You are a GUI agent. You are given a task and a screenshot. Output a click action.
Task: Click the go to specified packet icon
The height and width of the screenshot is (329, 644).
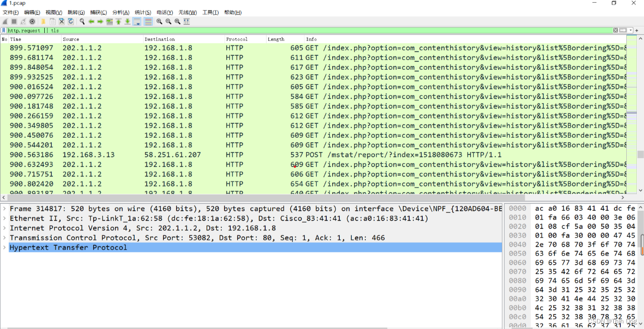pyautogui.click(x=110, y=21)
